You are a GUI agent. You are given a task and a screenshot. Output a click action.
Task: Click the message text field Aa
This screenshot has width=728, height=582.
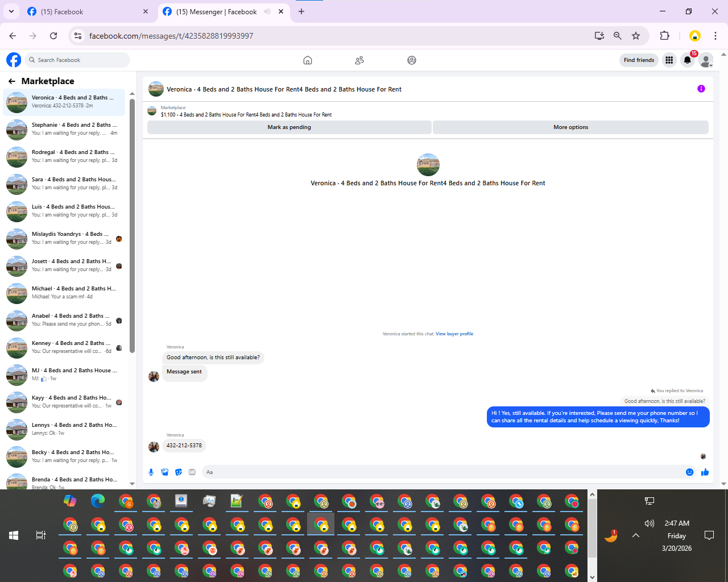[444, 472]
